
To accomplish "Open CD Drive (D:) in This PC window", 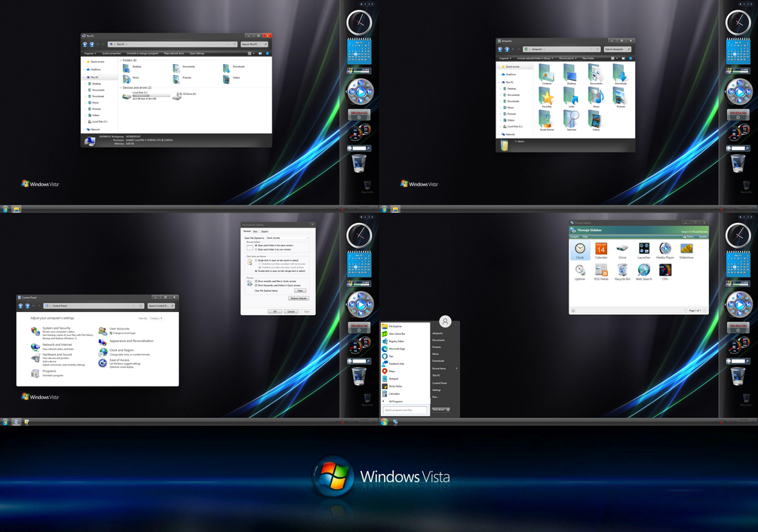I will pyautogui.click(x=185, y=96).
